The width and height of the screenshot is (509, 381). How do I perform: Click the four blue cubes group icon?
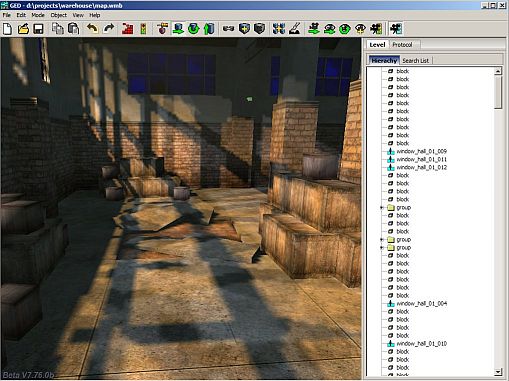click(279, 29)
